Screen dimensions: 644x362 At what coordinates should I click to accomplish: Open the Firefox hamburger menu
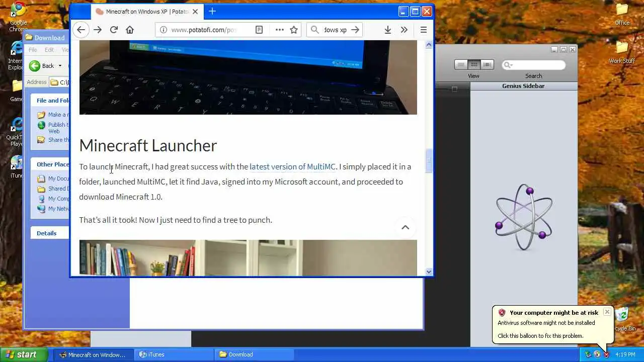pyautogui.click(x=424, y=30)
